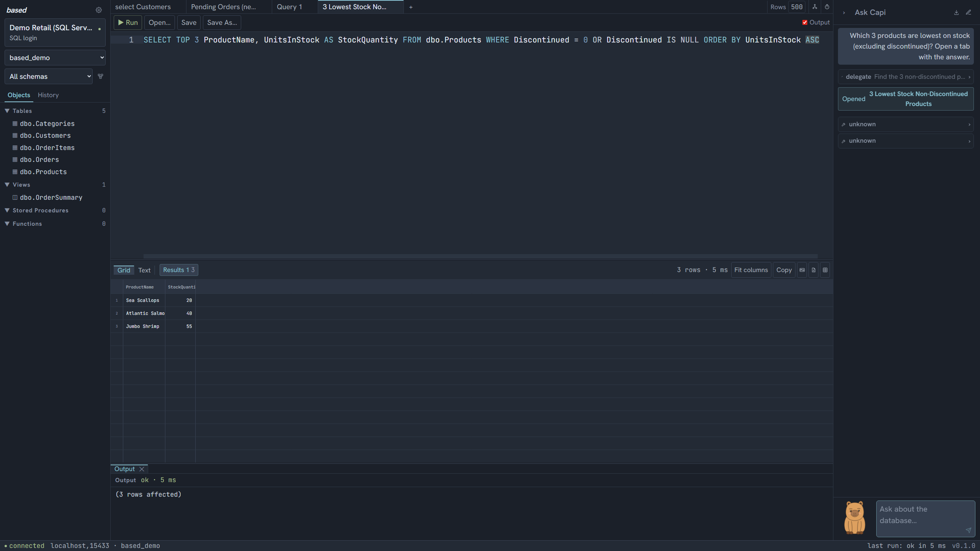This screenshot has width=980, height=551.
Task: Collapse the Views section
Action: (7, 184)
